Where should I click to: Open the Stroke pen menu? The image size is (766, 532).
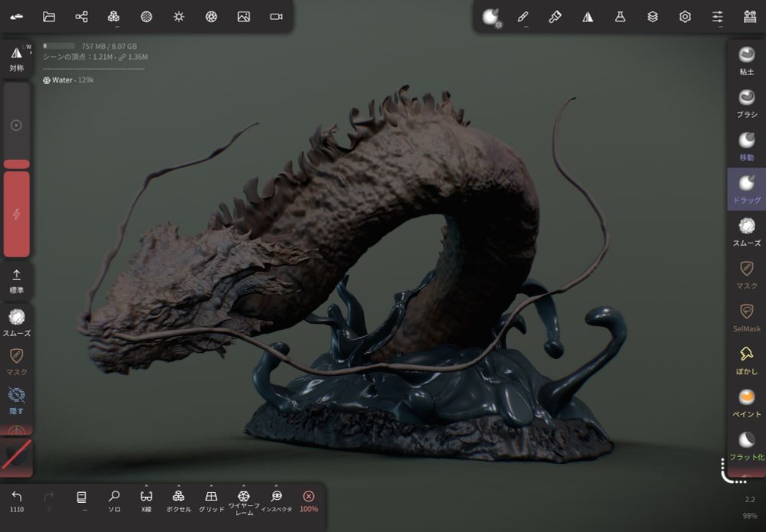point(522,17)
